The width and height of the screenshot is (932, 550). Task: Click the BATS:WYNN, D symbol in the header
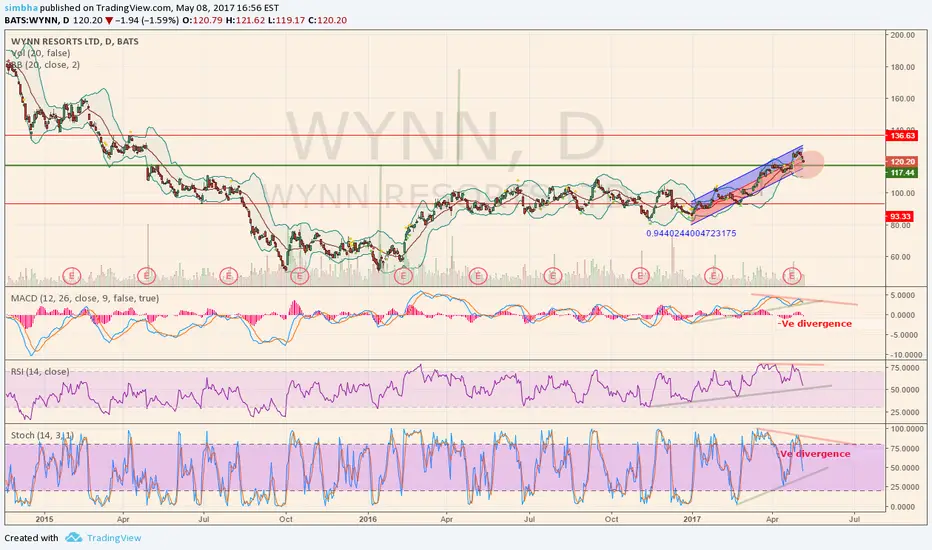pos(37,20)
